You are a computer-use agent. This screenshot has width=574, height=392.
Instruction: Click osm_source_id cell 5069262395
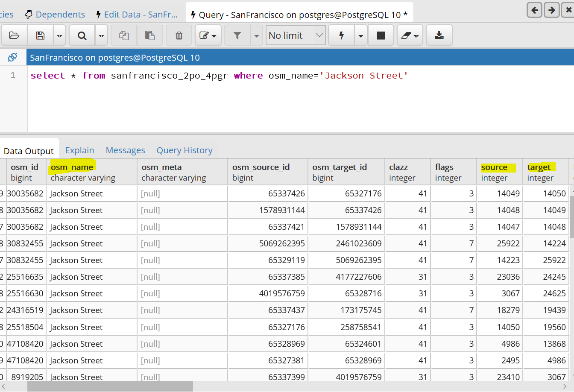click(267, 243)
